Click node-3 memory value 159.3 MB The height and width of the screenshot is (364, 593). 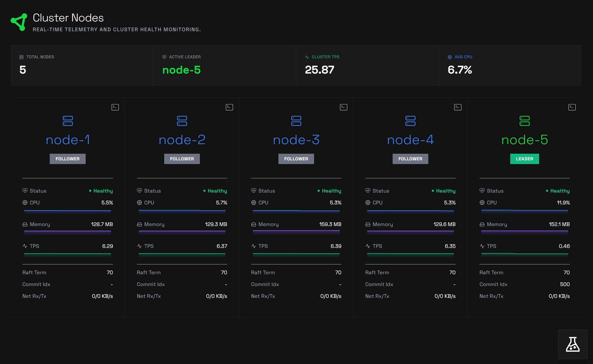click(x=330, y=224)
